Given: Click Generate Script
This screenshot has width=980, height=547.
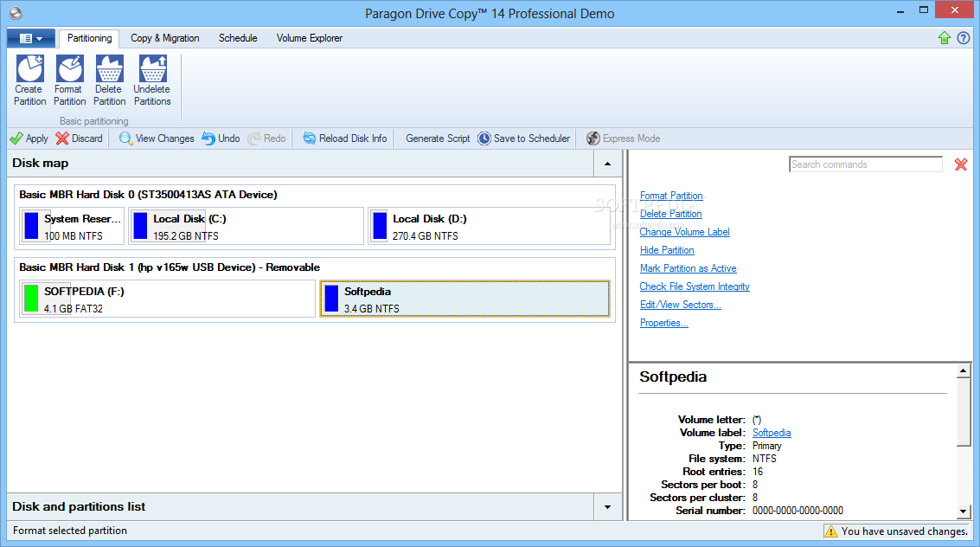Looking at the screenshot, I should pos(438,138).
